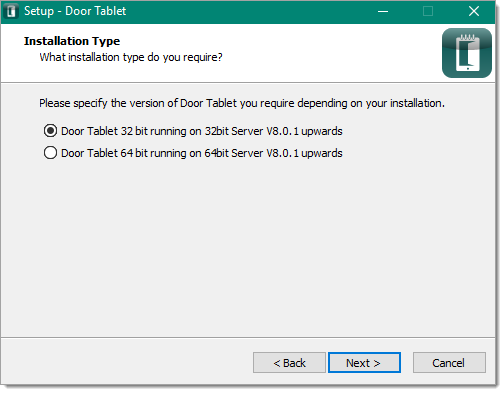The height and width of the screenshot is (393, 504).
Task: Click the '32bit Server V8.0.1 upwards' option label
Action: [x=273, y=131]
